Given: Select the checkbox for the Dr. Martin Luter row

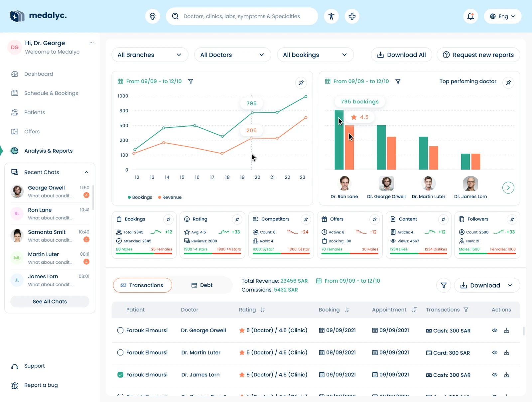Looking at the screenshot, I should tap(120, 352).
